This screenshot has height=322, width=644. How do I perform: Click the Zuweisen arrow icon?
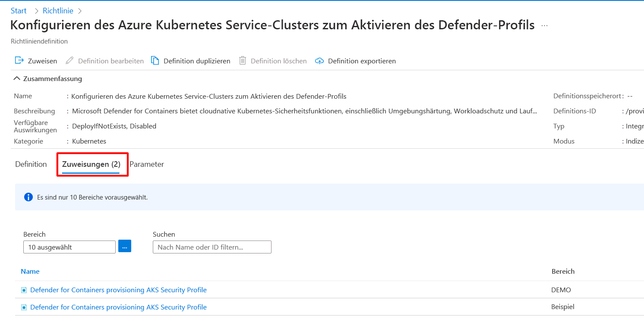(x=19, y=60)
